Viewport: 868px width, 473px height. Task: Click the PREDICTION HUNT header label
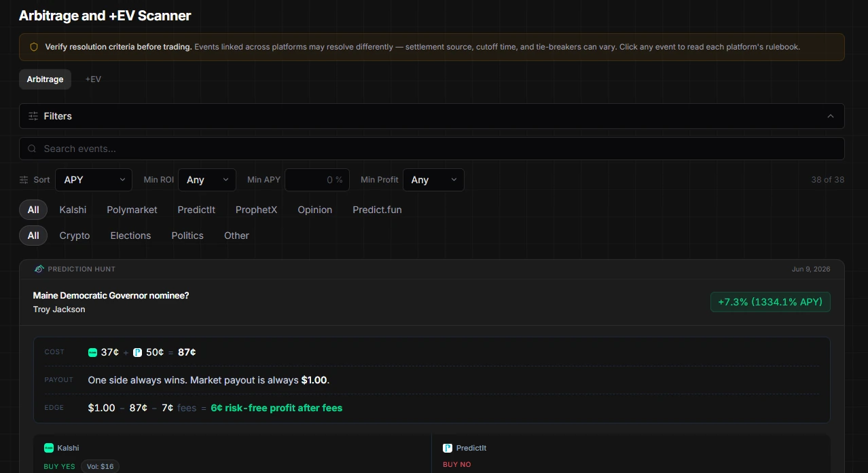(82, 269)
